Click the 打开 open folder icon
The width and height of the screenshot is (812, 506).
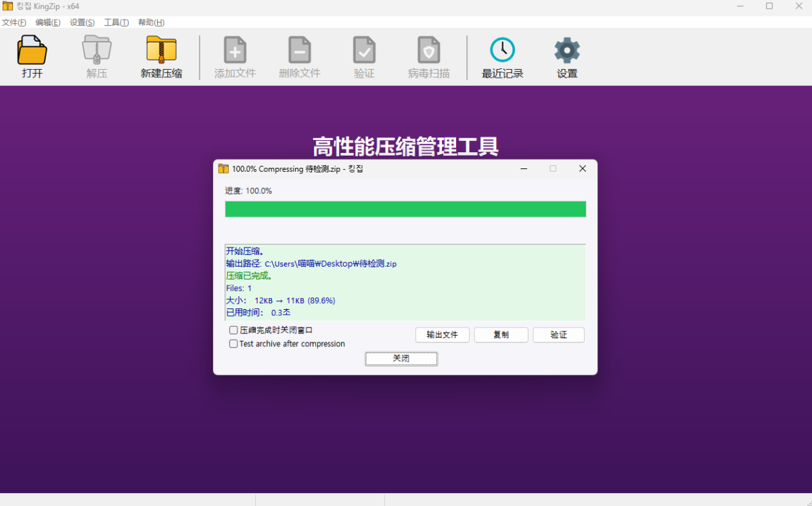[x=32, y=51]
